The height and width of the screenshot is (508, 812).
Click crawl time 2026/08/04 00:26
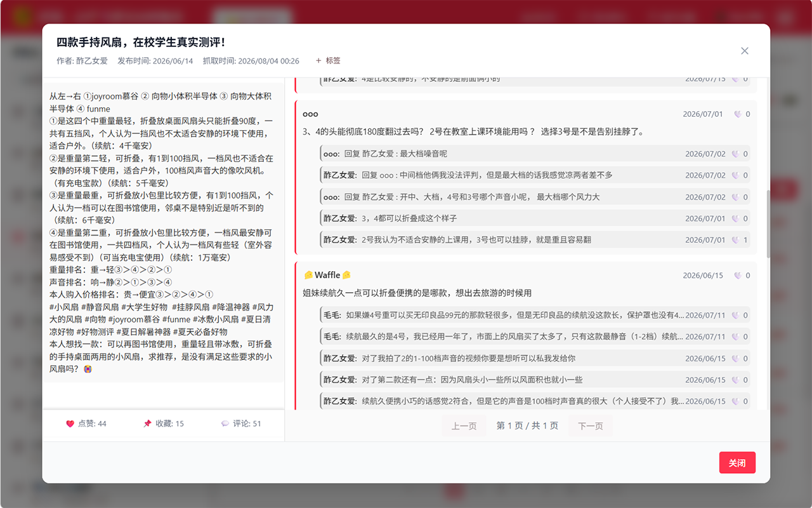click(268, 61)
